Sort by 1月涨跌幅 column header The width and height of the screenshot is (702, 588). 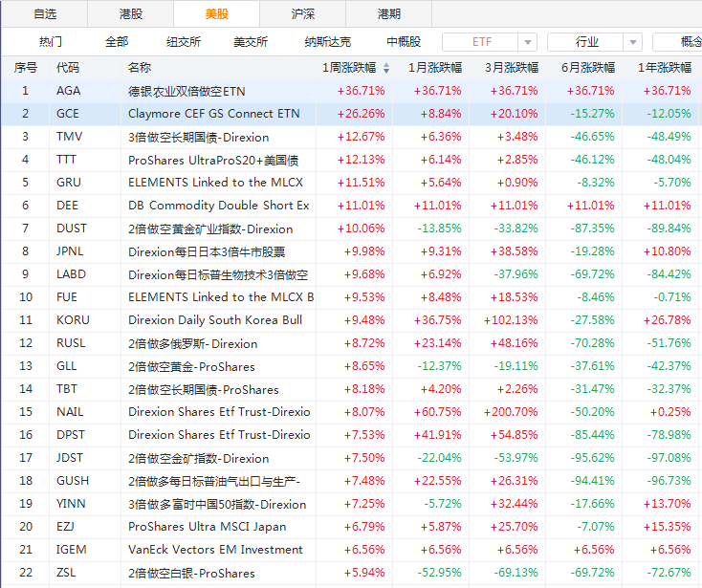point(435,68)
